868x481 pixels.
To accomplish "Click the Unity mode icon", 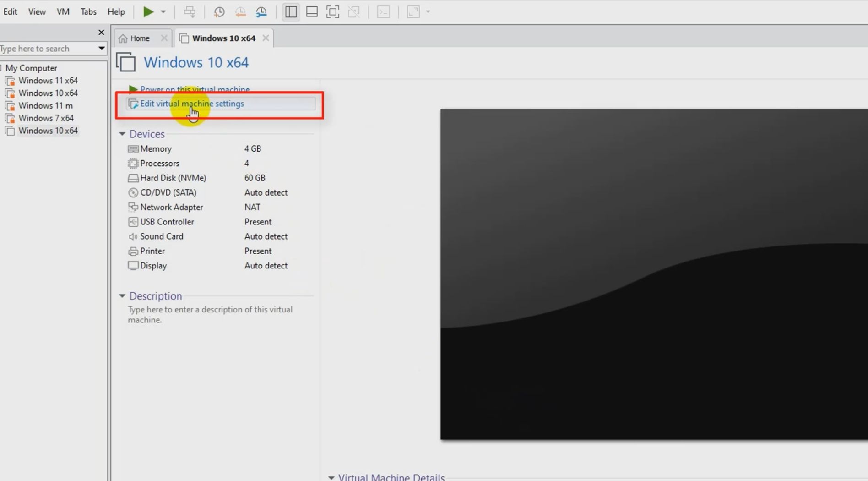I will [354, 12].
